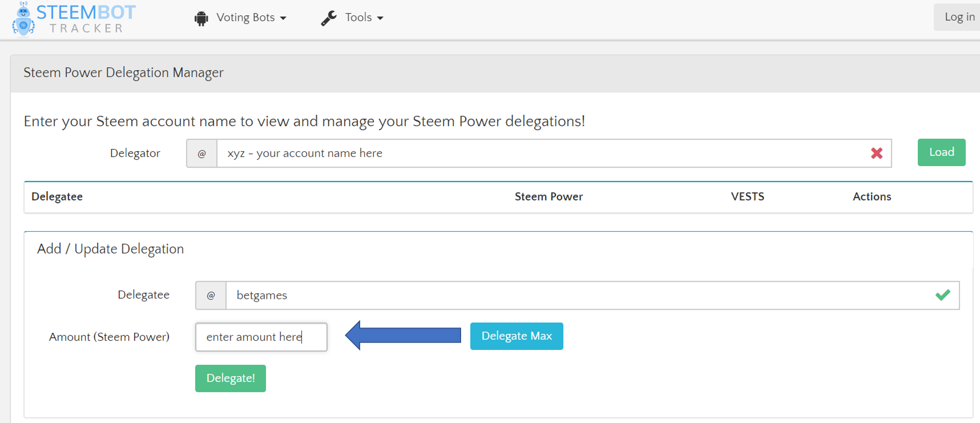Click the Delegate Max button
980x423 pixels.
(516, 336)
